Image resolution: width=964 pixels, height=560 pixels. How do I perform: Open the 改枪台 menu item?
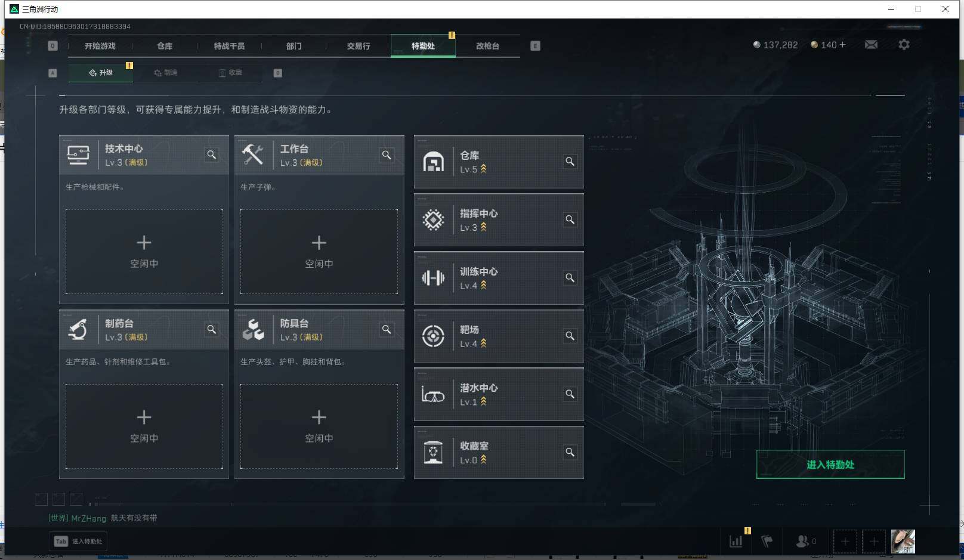click(x=487, y=45)
